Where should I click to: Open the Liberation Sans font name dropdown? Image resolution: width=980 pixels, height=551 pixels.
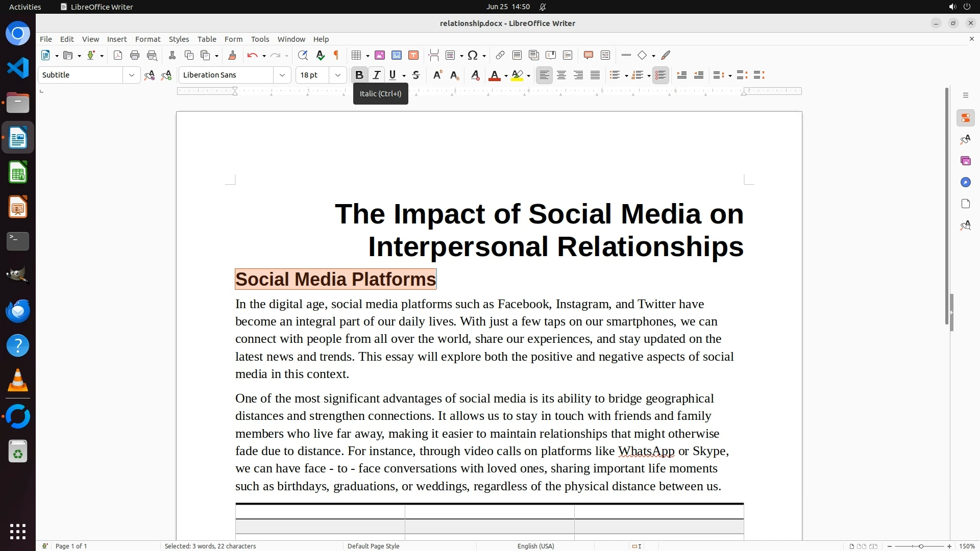[282, 76]
